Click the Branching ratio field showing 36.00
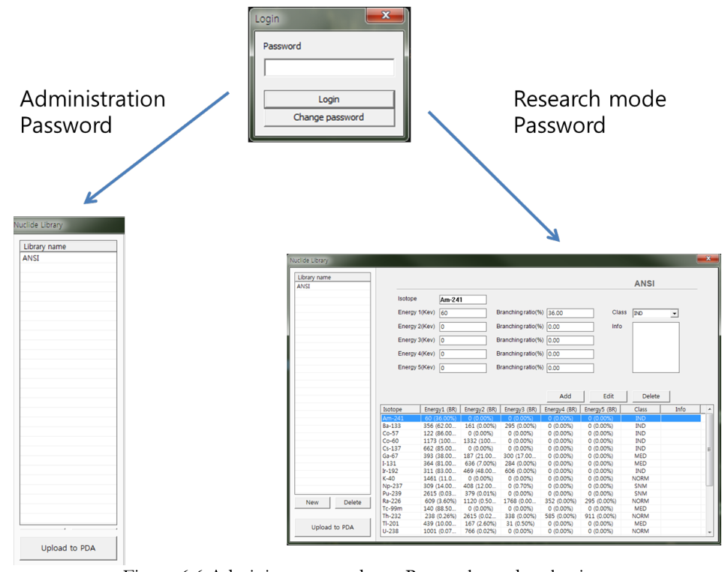This screenshot has height=572, width=728. (570, 313)
